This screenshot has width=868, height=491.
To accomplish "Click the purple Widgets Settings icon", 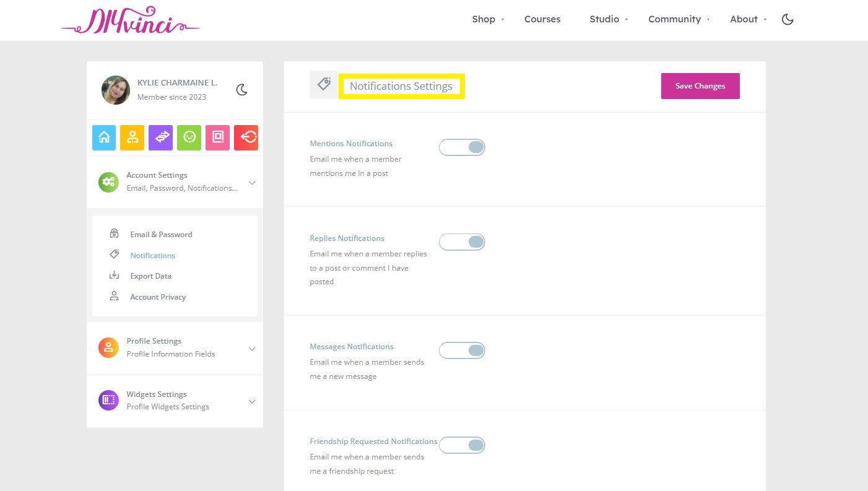I will [108, 400].
